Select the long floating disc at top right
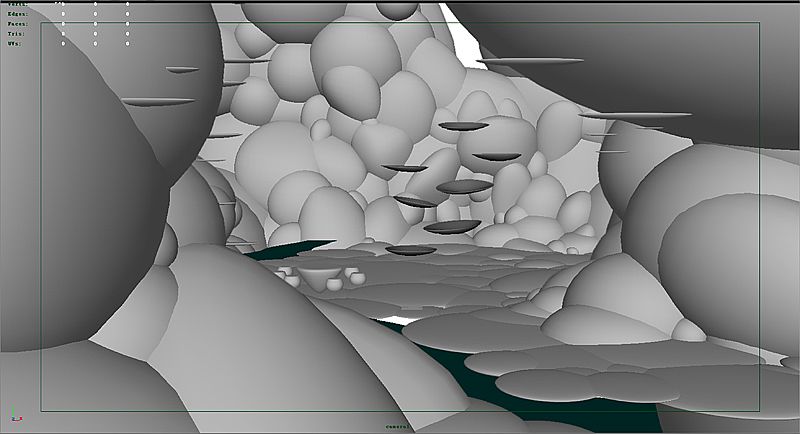 pos(530,62)
